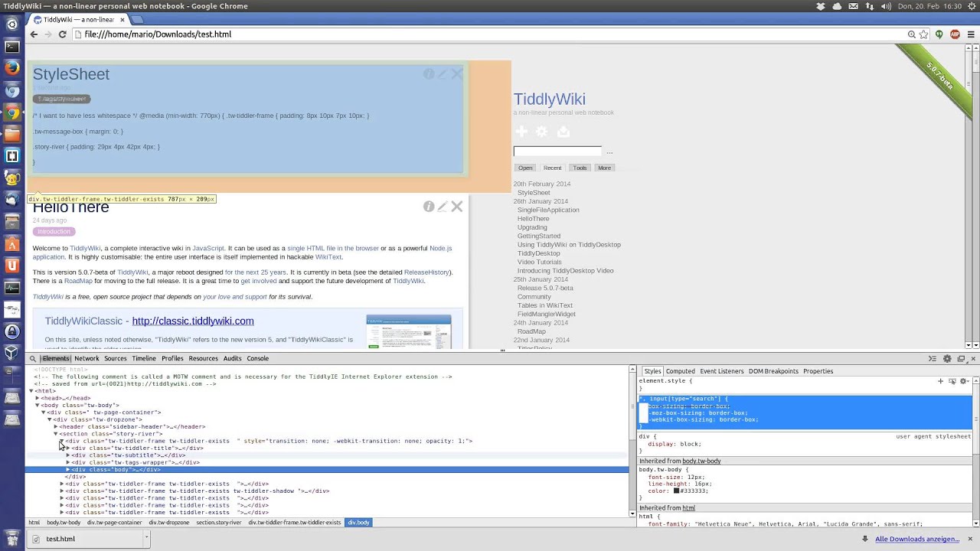This screenshot has height=551, width=980.
Task: Show info for HelloThere tiddler
Action: [x=429, y=206]
